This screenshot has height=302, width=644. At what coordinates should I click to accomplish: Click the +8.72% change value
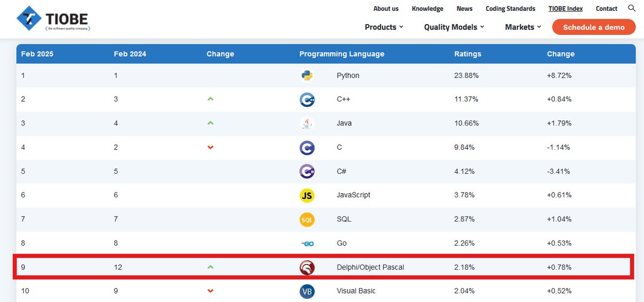(559, 76)
